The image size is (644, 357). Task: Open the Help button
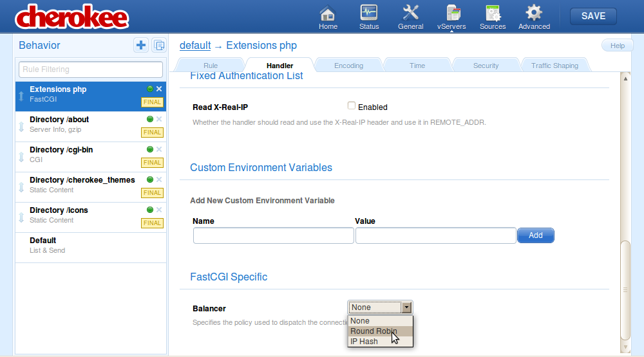tap(617, 46)
